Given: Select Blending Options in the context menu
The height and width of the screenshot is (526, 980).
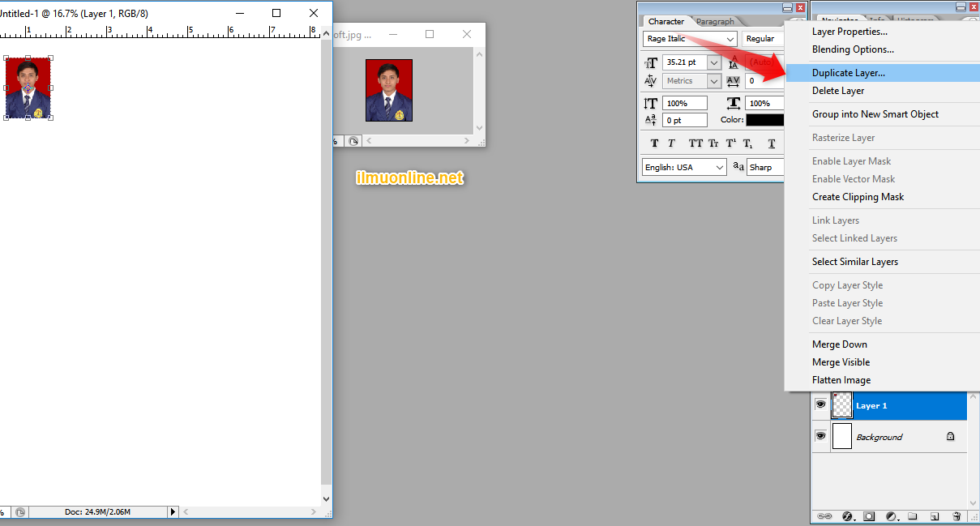Looking at the screenshot, I should 853,49.
